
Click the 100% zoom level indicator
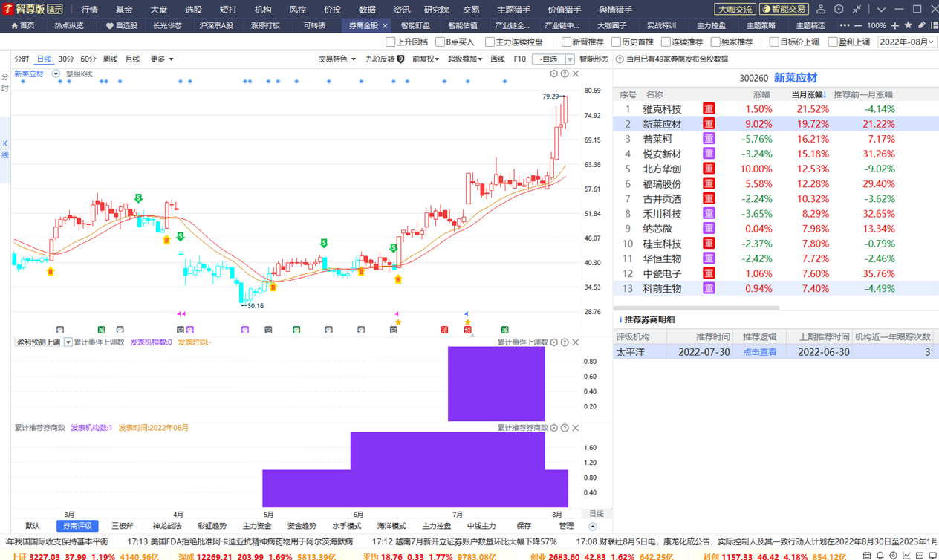coord(877,25)
